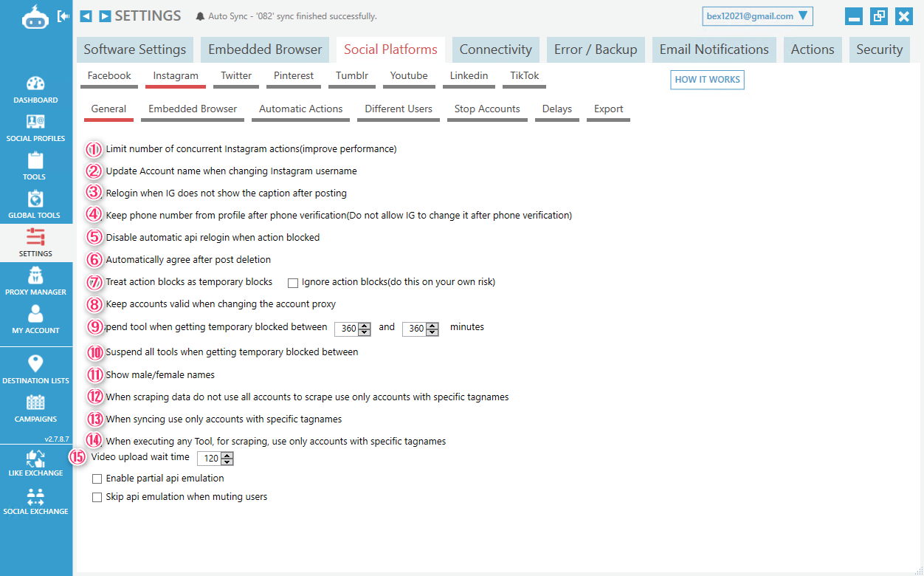Image resolution: width=924 pixels, height=576 pixels.
Task: Open the Automatic Actions sub-tab
Action: [x=301, y=110]
